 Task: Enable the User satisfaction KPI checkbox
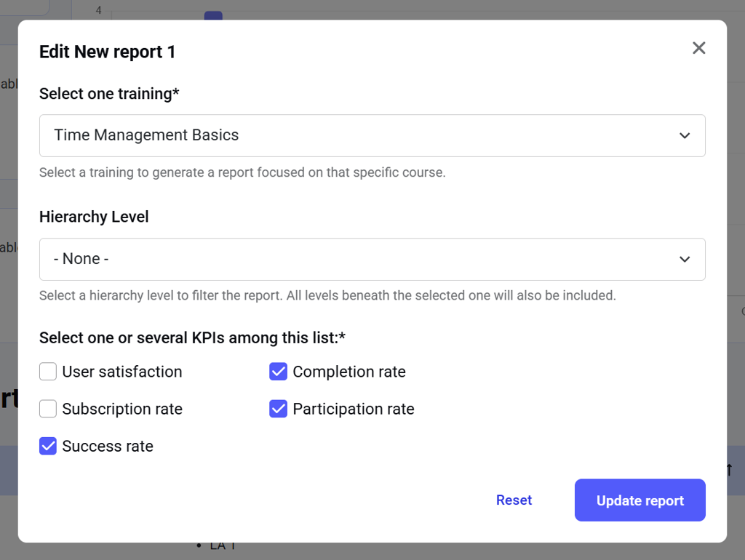click(48, 372)
